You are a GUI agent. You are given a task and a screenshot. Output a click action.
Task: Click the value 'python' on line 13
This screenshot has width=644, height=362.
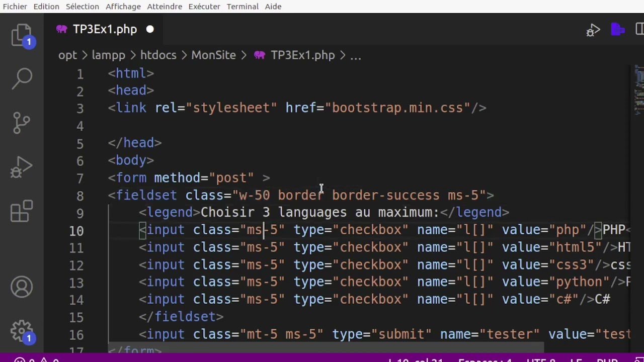point(579,282)
